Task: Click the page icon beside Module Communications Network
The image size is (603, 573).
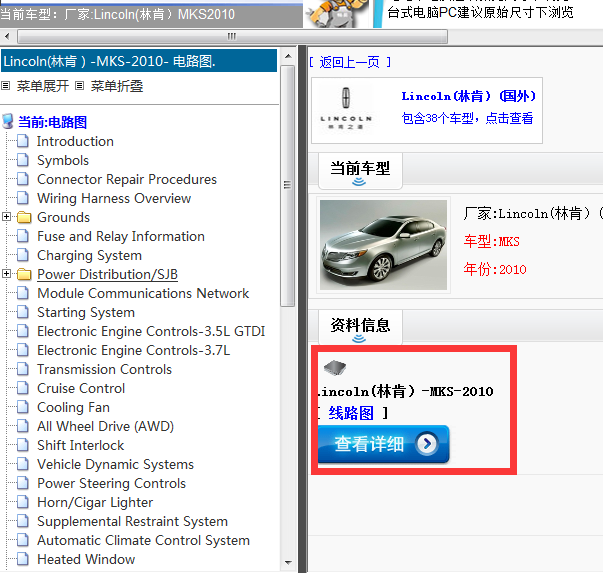Action: (x=23, y=293)
